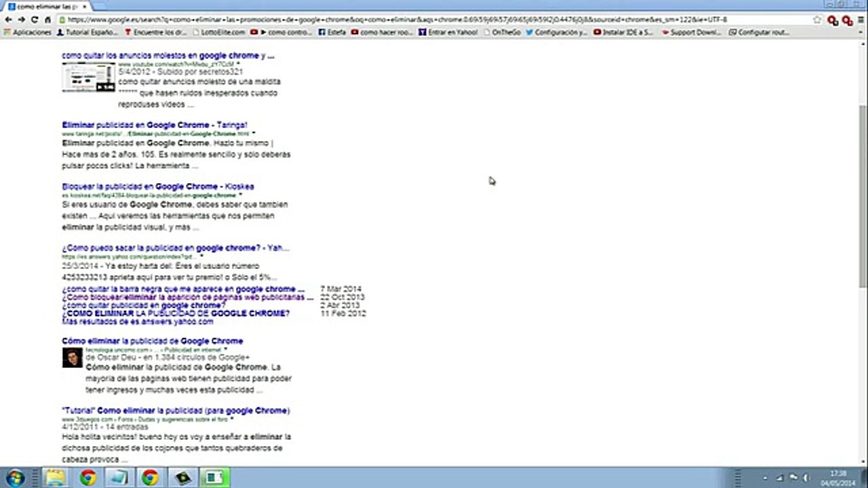The width and height of the screenshot is (868, 488).
Task: Close the 'como eliminar las p' tab
Action: [x=84, y=6]
